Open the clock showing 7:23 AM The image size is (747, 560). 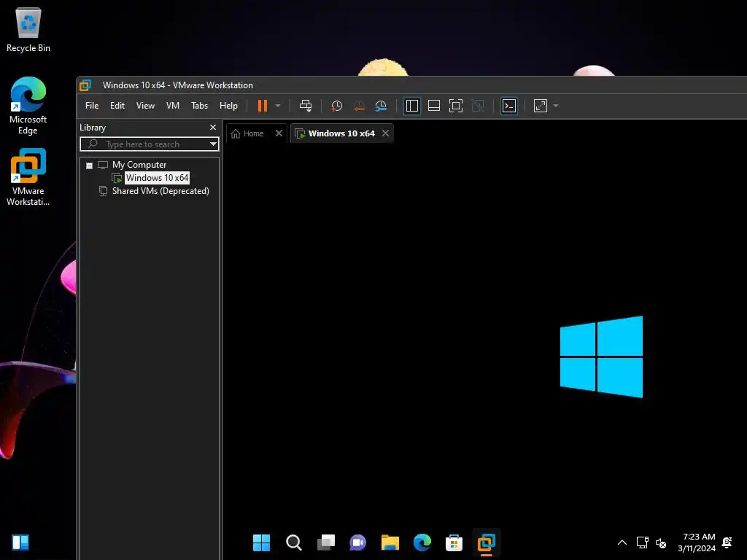[x=697, y=542]
